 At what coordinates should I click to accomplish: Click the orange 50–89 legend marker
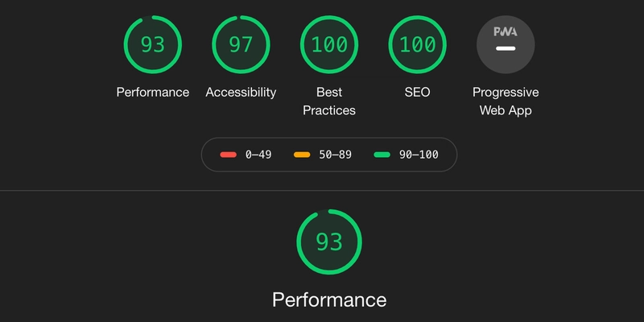click(x=302, y=155)
